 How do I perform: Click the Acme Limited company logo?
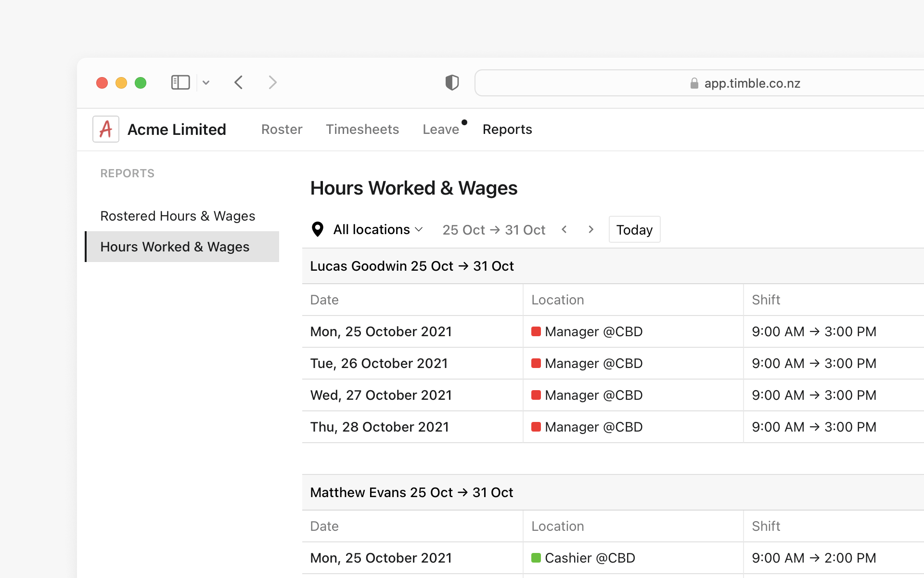click(x=105, y=129)
